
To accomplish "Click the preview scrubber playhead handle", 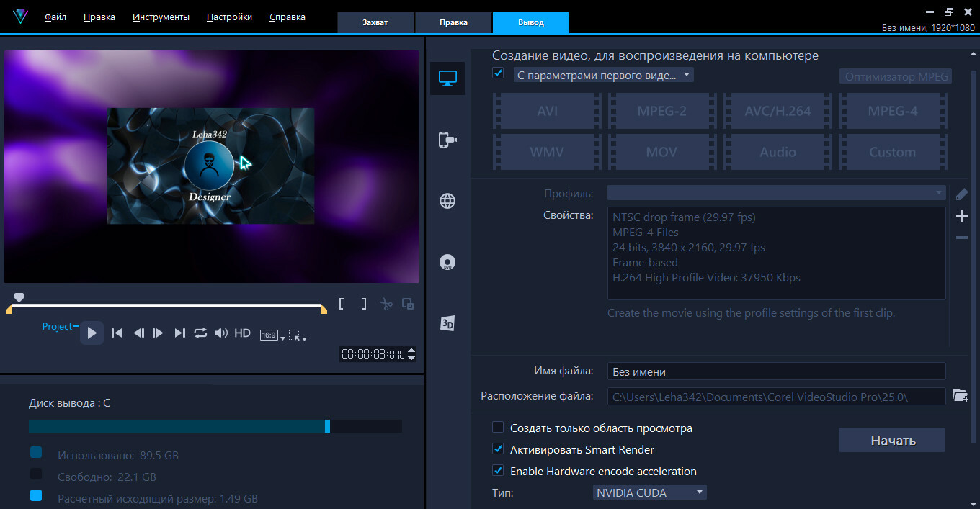I will (19, 297).
